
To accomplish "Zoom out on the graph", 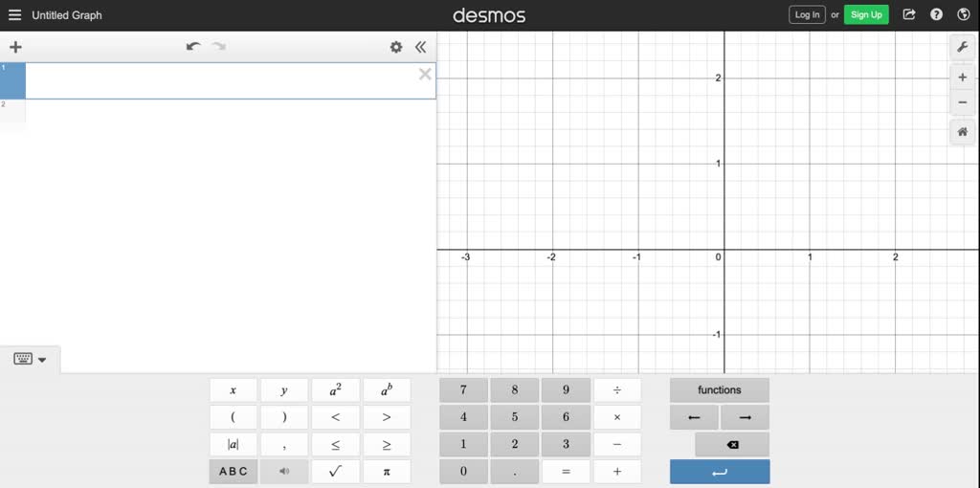I will pos(962,102).
